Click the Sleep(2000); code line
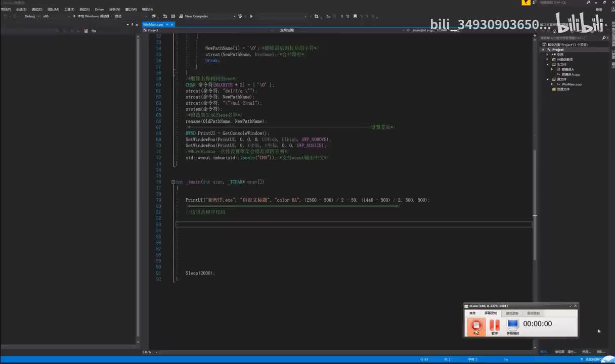Image resolution: width=615 pixels, height=364 pixels. click(x=200, y=273)
